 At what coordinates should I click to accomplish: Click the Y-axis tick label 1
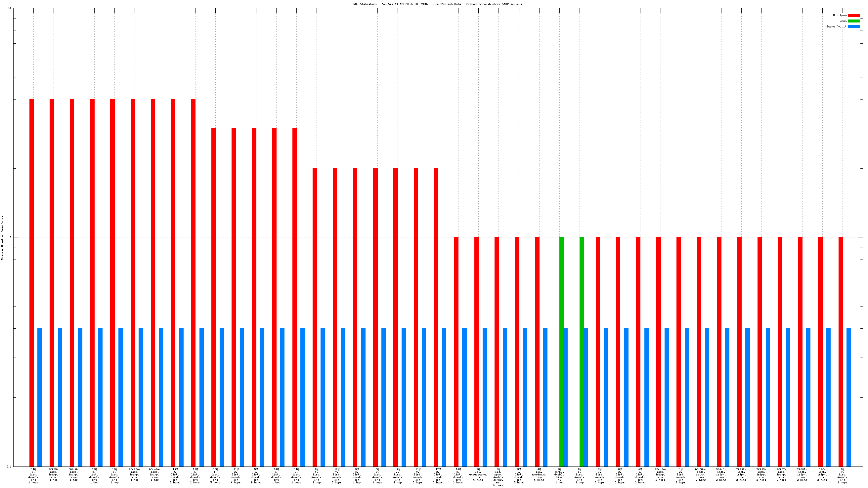11,237
